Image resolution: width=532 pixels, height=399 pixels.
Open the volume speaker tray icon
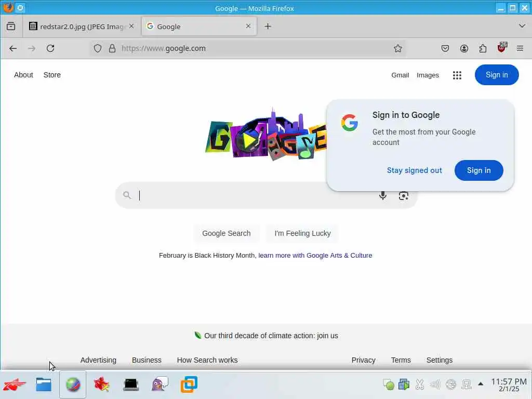(435, 384)
